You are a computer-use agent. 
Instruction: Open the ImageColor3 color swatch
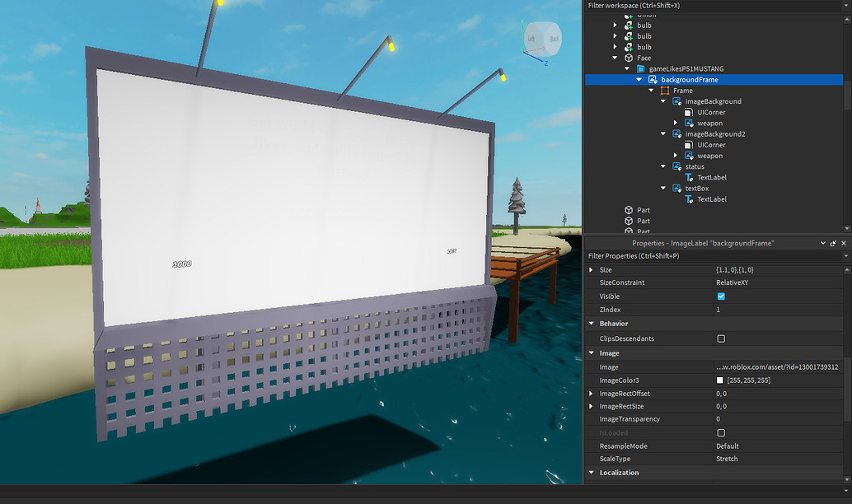click(721, 380)
